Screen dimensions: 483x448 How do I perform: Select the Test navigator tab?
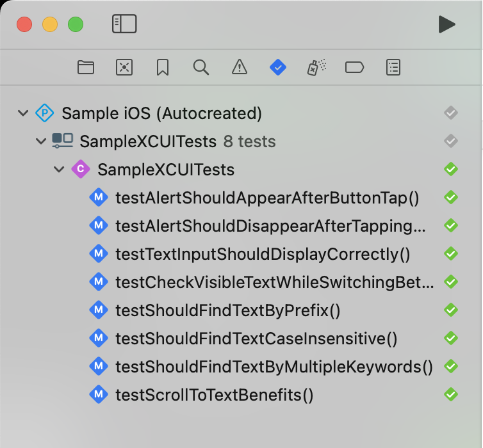[277, 67]
